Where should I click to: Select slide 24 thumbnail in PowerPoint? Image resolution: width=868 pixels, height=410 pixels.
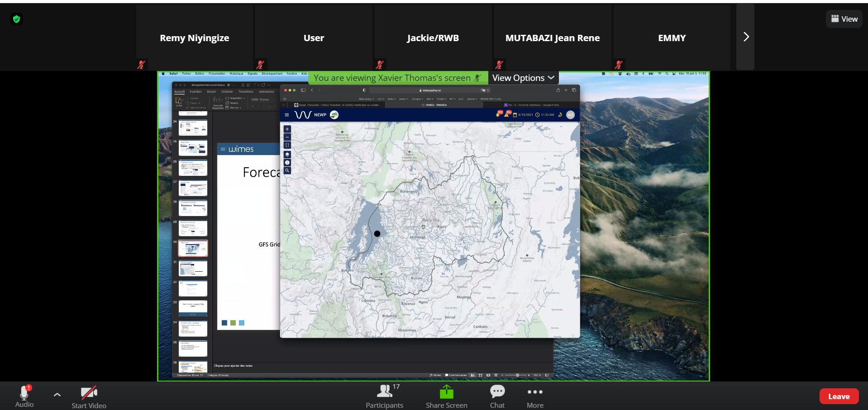pos(193,128)
